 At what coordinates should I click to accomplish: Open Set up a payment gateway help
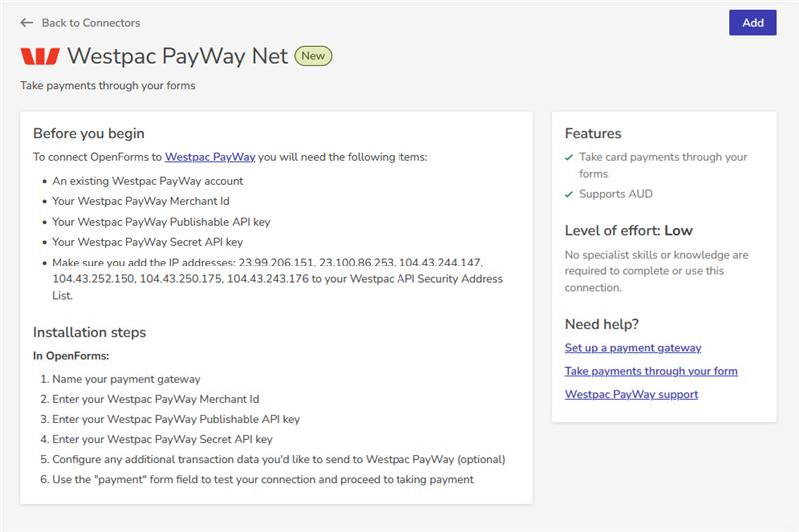click(x=633, y=348)
